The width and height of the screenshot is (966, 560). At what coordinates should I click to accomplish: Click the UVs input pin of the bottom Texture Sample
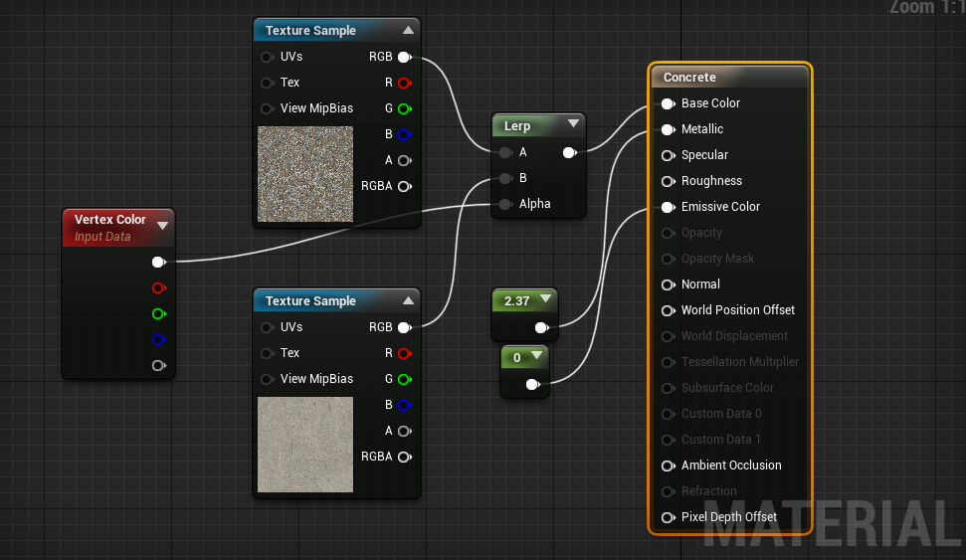[267, 327]
